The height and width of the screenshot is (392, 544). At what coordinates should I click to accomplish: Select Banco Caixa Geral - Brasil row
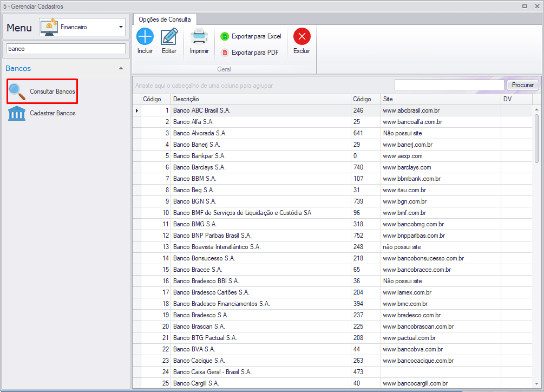click(332, 372)
